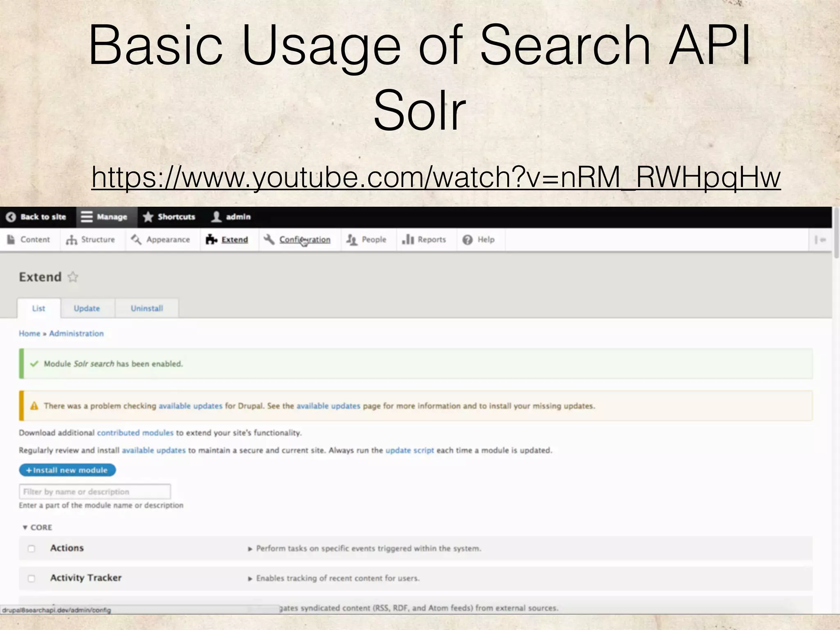Switch to the Update tab
The image size is (840, 630).
tap(87, 308)
